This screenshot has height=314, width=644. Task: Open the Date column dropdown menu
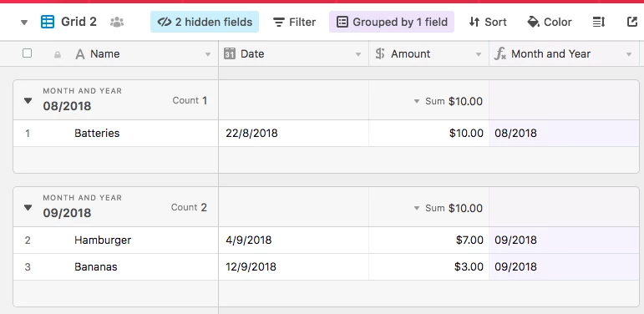(x=358, y=54)
